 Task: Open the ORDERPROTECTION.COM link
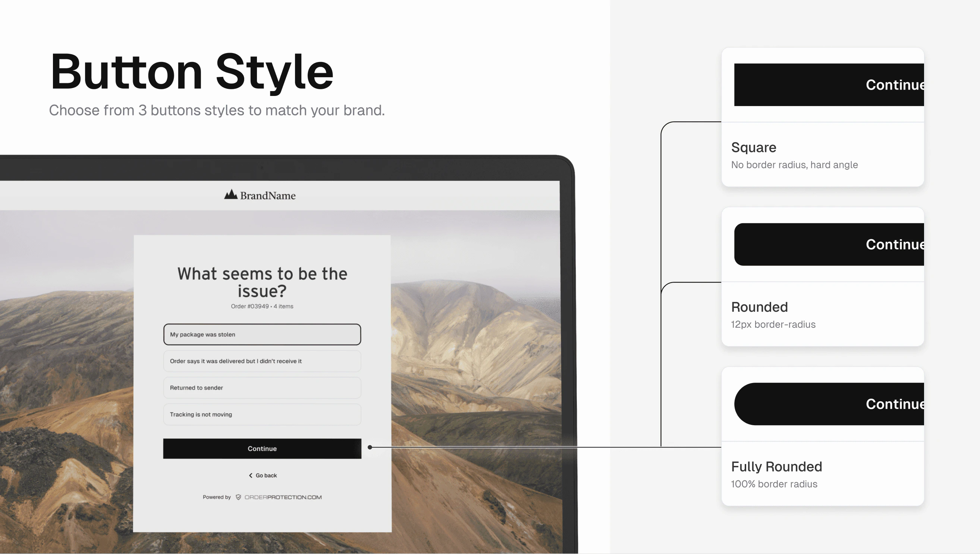283,497
